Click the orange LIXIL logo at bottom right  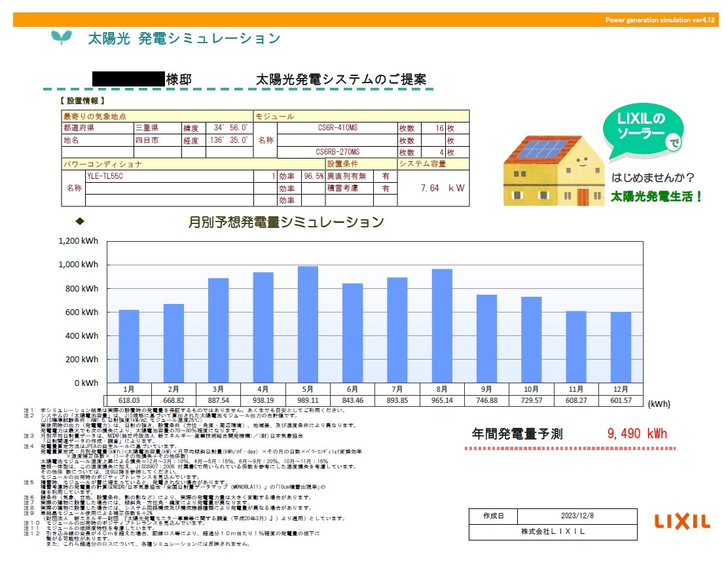682,521
